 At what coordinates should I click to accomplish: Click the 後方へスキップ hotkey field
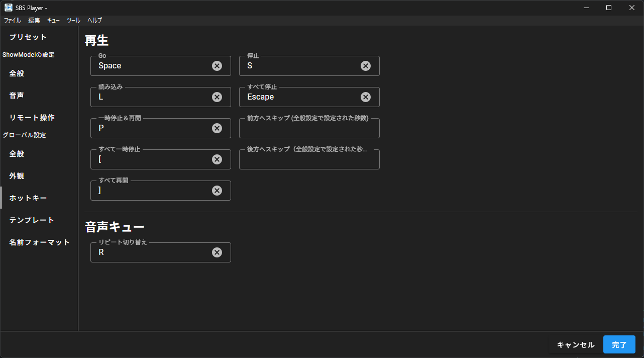[309, 159]
